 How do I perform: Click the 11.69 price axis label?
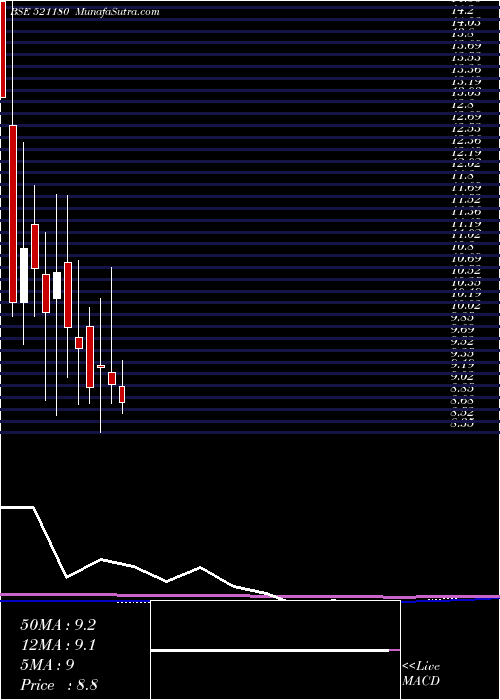click(466, 188)
